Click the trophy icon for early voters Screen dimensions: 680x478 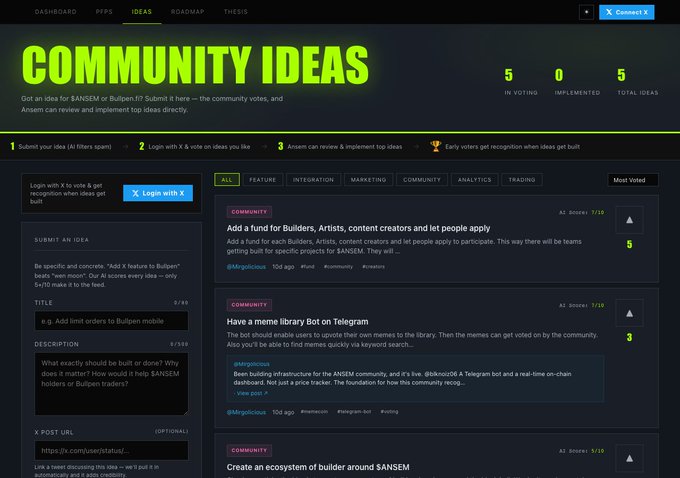click(435, 146)
